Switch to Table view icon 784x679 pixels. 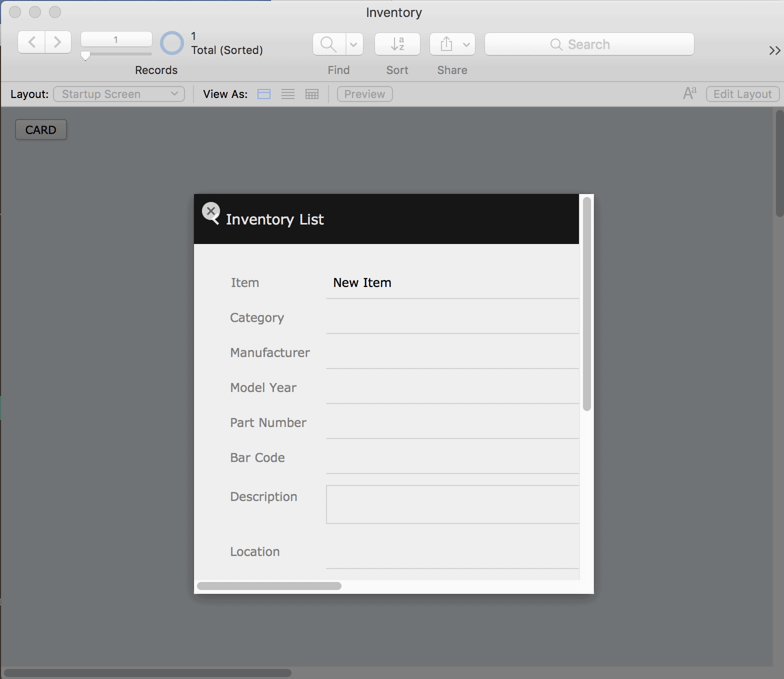pos(312,94)
